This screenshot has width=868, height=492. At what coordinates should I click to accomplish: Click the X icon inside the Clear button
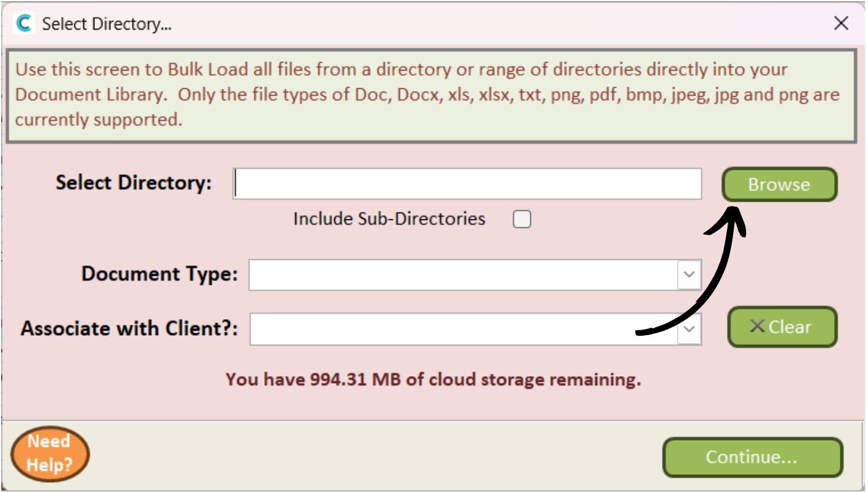pos(757,327)
